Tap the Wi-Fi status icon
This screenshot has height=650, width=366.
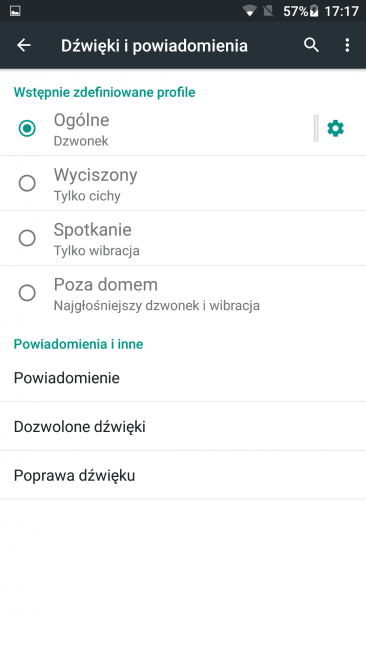tap(250, 11)
